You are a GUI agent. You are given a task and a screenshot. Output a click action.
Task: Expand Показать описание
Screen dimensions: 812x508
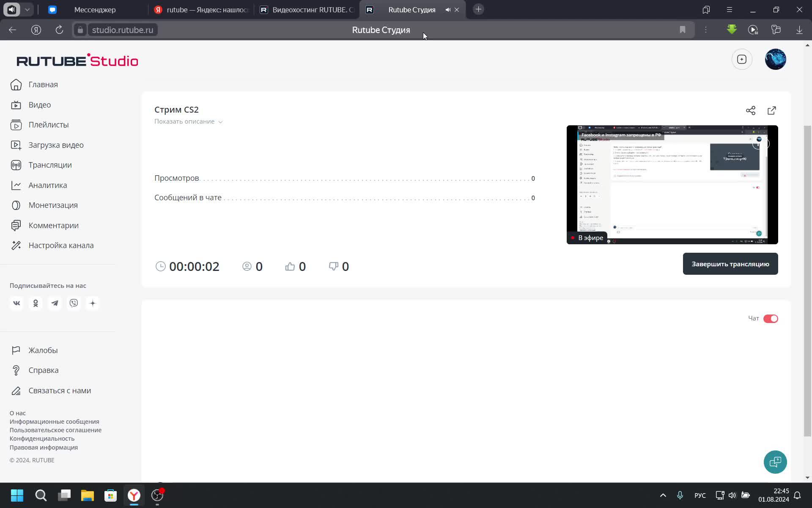(188, 121)
